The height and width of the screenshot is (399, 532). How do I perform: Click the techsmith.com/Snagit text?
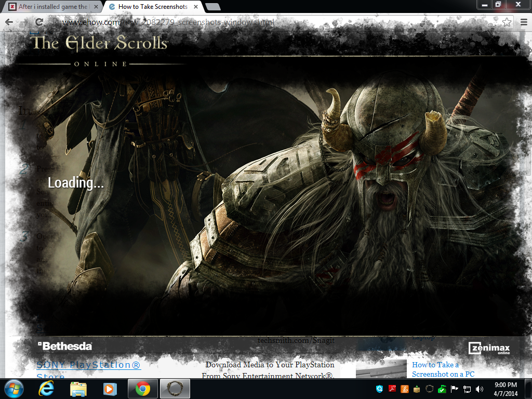tap(296, 340)
